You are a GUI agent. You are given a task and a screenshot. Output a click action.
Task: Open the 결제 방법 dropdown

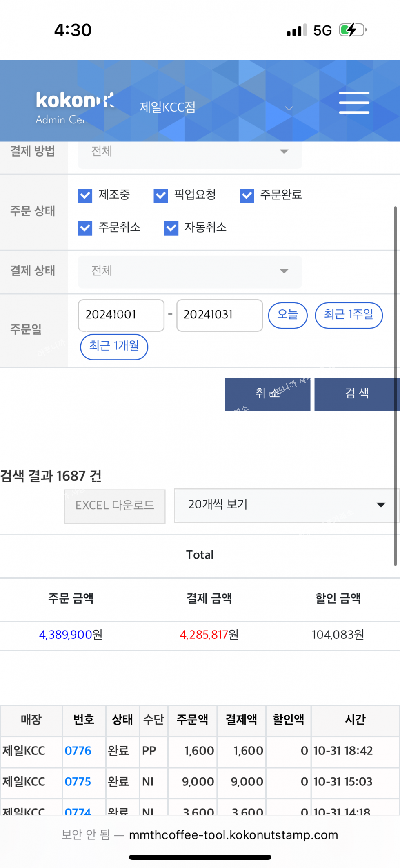point(190,152)
